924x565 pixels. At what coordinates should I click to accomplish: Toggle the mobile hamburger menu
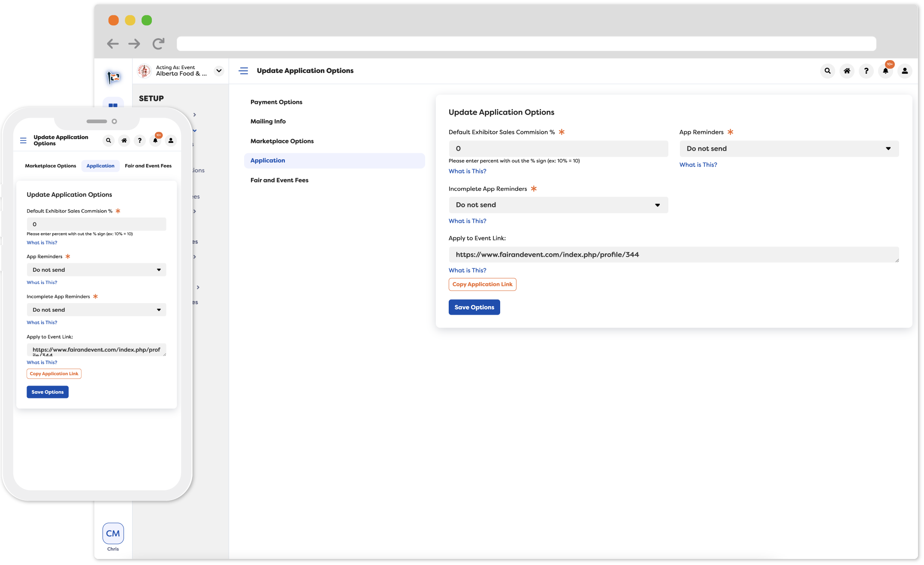[23, 140]
